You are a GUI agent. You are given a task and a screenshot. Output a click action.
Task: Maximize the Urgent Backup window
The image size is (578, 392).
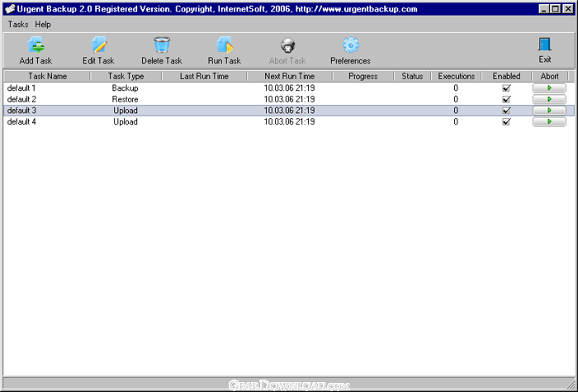pyautogui.click(x=556, y=9)
